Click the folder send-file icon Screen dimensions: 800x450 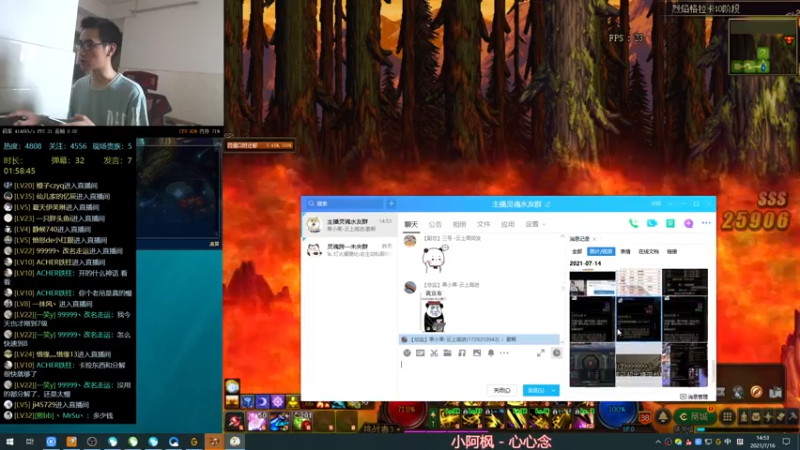pyautogui.click(x=447, y=353)
